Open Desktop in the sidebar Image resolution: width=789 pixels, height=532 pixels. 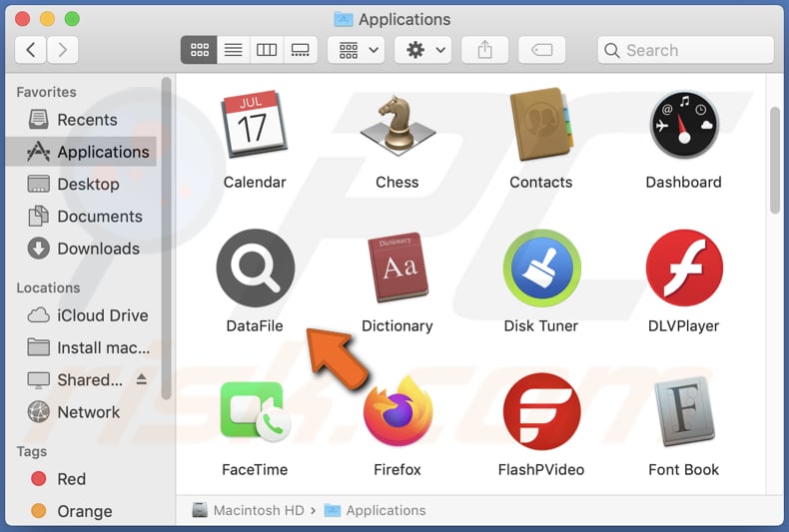pyautogui.click(x=82, y=184)
